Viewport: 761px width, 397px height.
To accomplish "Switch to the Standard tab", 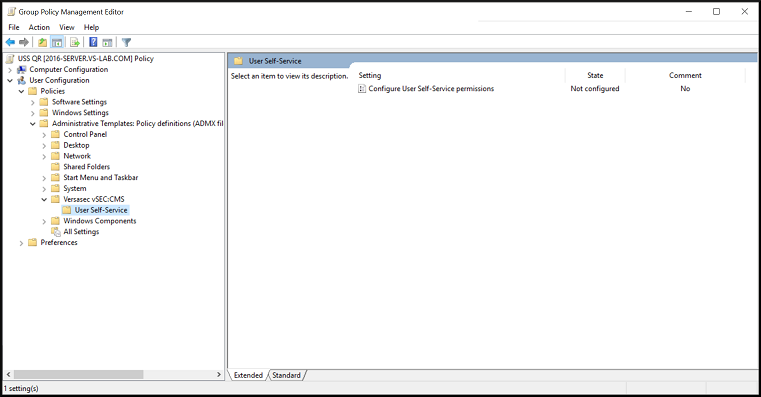I will (x=286, y=375).
